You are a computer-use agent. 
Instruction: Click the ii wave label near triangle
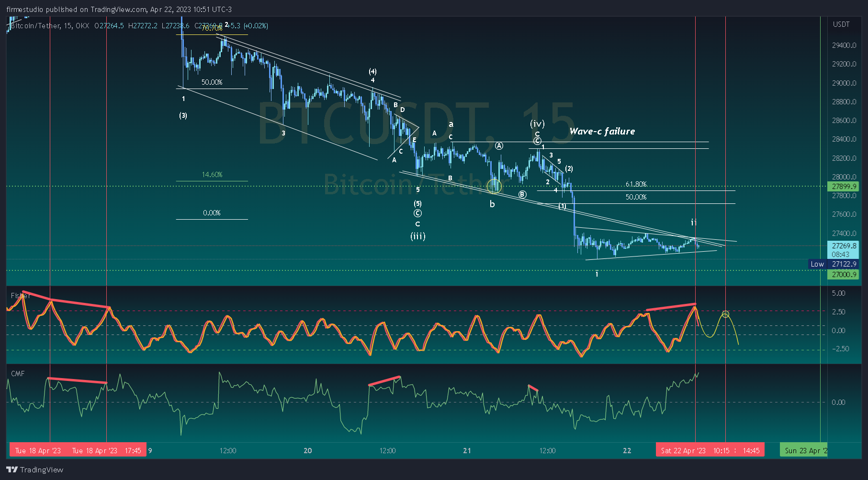(694, 223)
